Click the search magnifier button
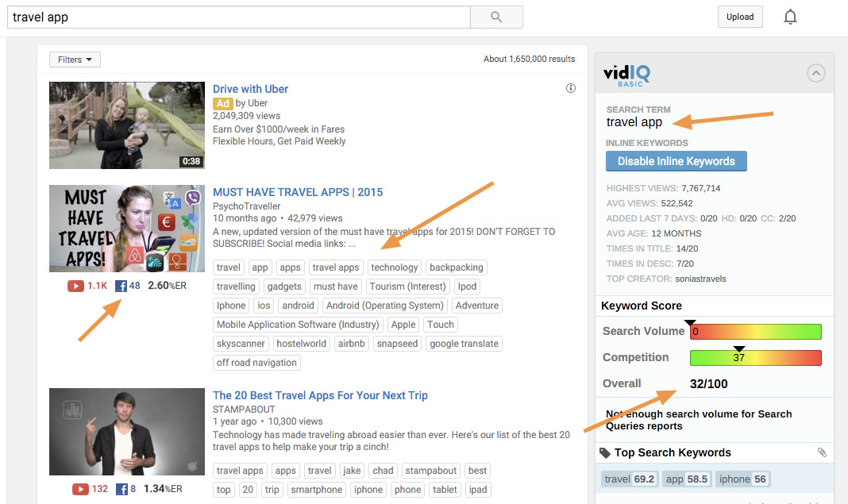The height and width of the screenshot is (504, 848). [x=496, y=17]
